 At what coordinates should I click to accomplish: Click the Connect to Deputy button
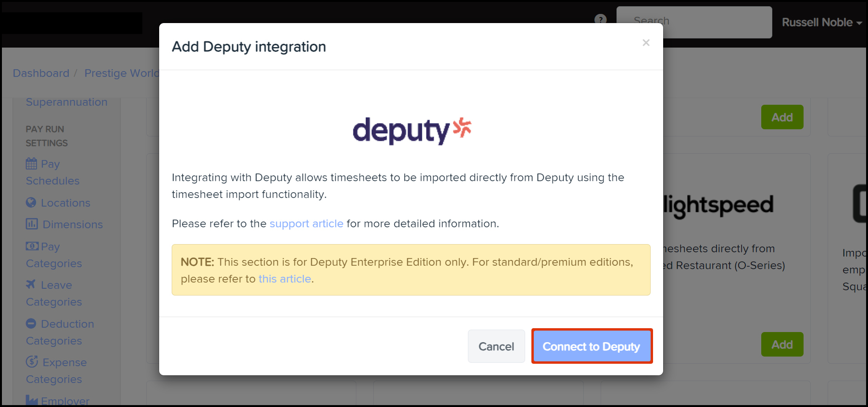click(591, 346)
